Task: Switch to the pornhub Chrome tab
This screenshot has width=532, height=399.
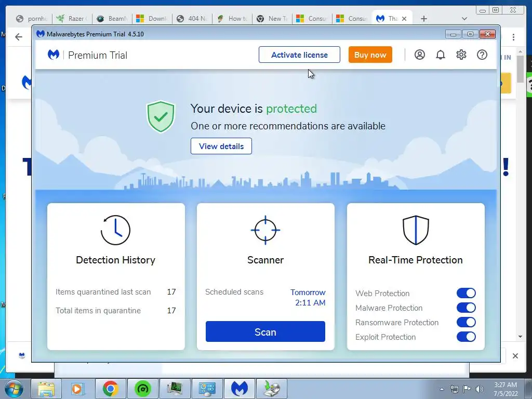Action: coord(32,19)
